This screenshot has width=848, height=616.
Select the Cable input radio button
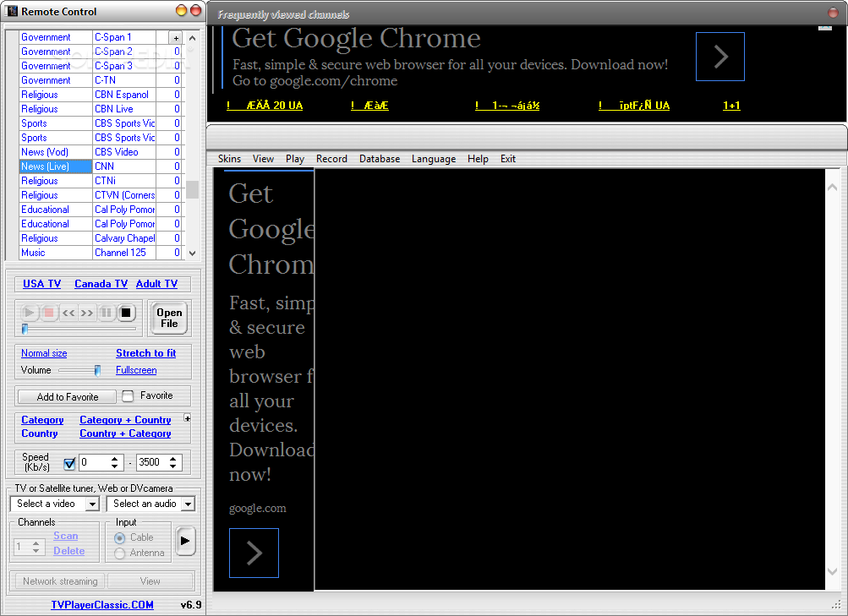click(120, 538)
